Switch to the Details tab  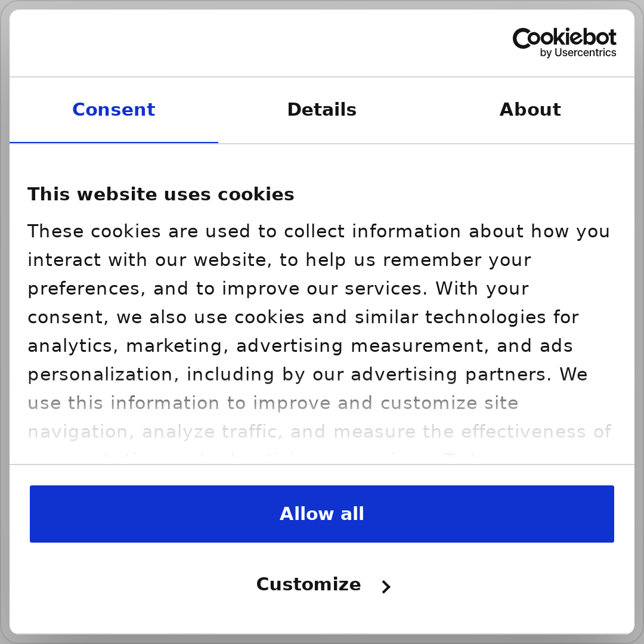click(x=321, y=110)
